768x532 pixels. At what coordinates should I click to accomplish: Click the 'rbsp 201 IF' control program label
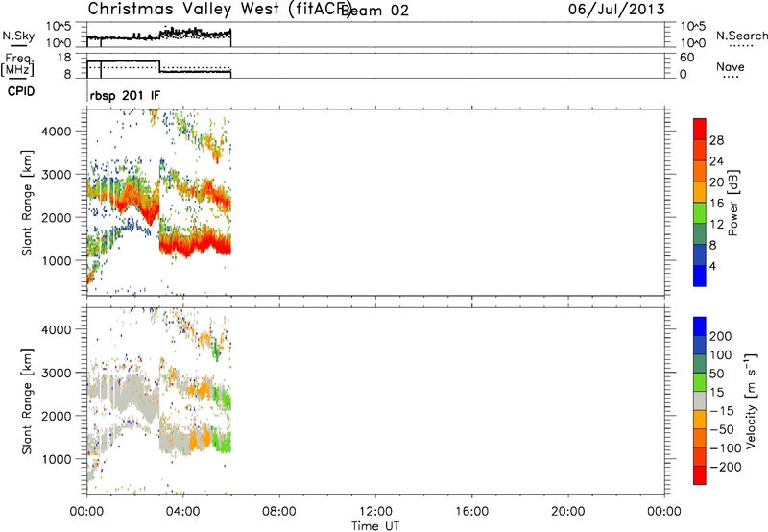pyautogui.click(x=125, y=95)
